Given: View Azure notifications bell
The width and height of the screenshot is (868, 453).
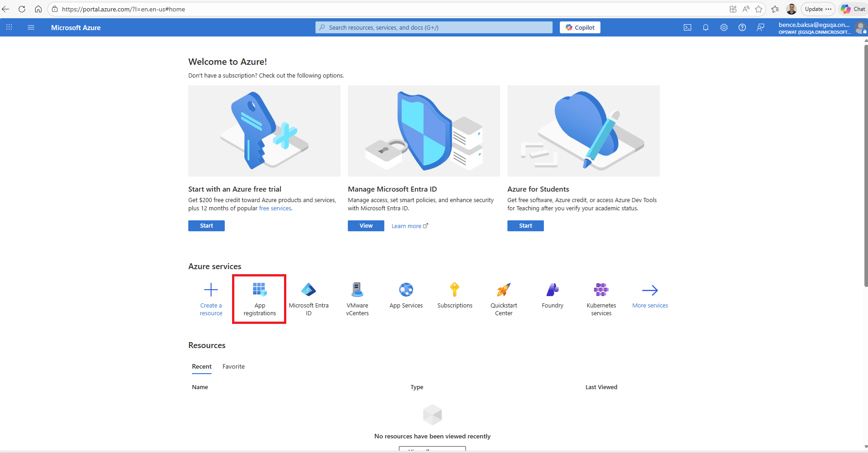Looking at the screenshot, I should (x=706, y=27).
